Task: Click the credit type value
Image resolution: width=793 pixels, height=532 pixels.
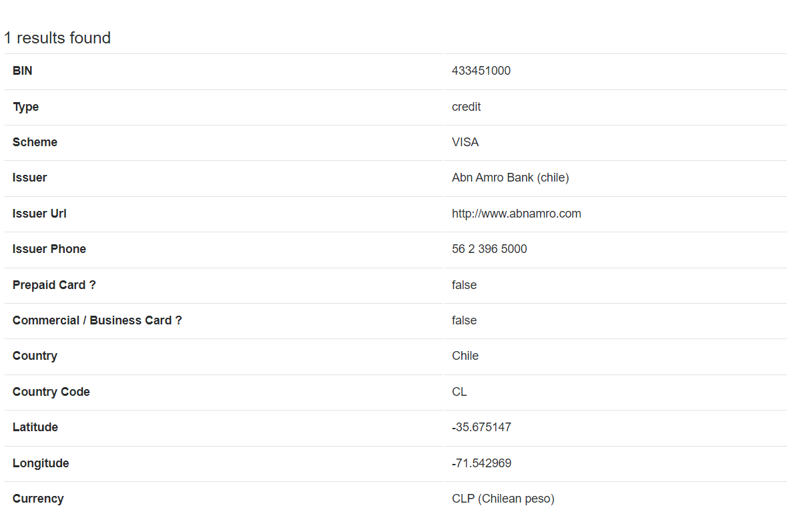Action: click(x=467, y=107)
